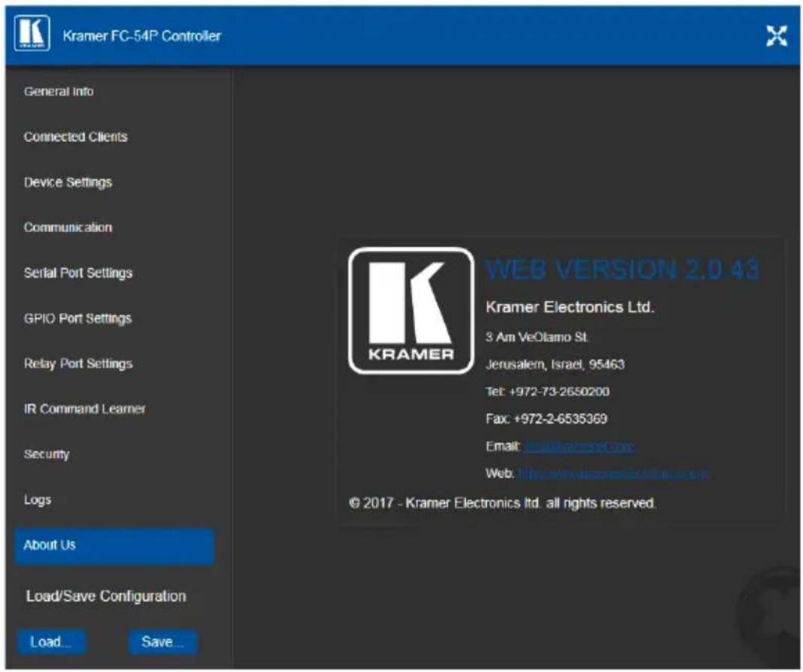Open the Email address link
The height and width of the screenshot is (672, 803).
[579, 447]
